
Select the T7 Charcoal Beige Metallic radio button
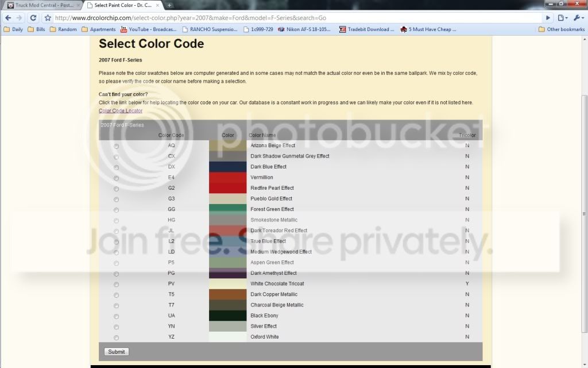click(116, 306)
